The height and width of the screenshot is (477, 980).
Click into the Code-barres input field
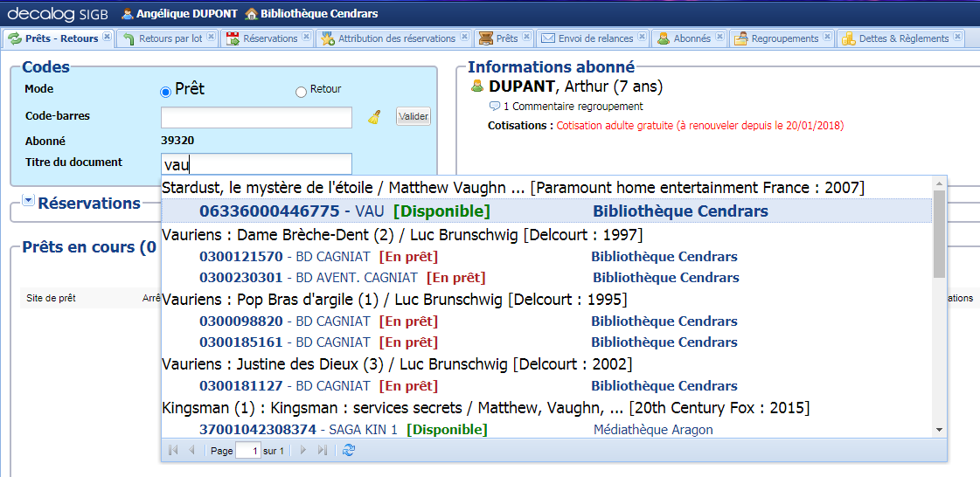click(x=256, y=117)
